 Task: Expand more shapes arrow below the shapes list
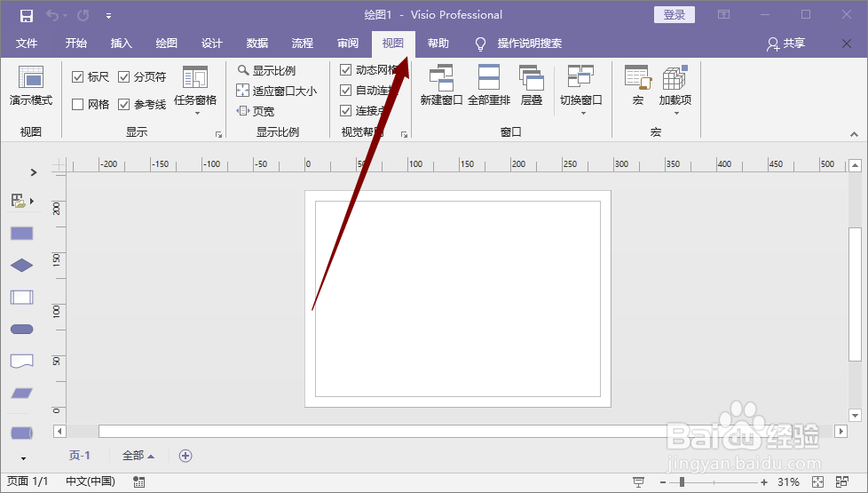(23, 458)
